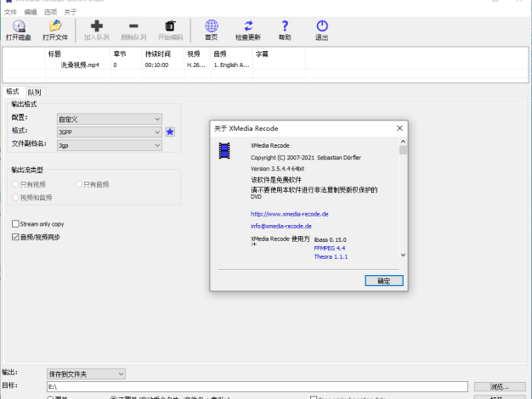The image size is (532, 399).
Task: Click the Open File (打开文件) toolbar icon
Action: (x=55, y=26)
